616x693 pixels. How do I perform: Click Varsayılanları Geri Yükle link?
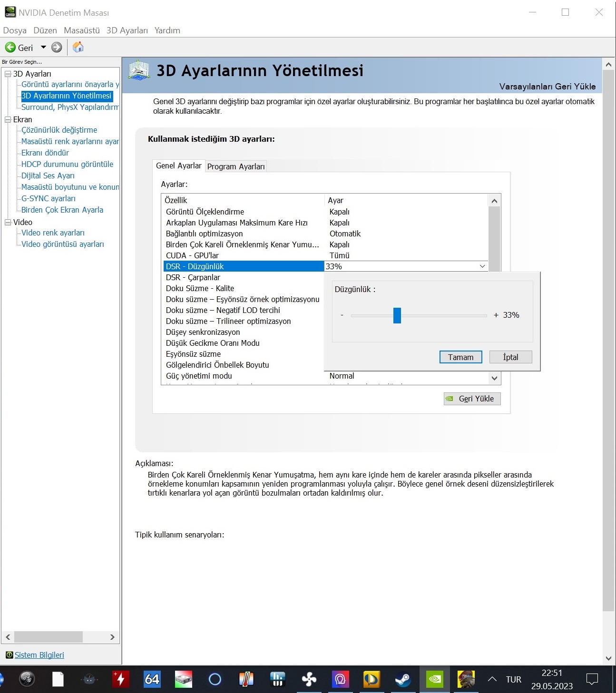(x=548, y=87)
